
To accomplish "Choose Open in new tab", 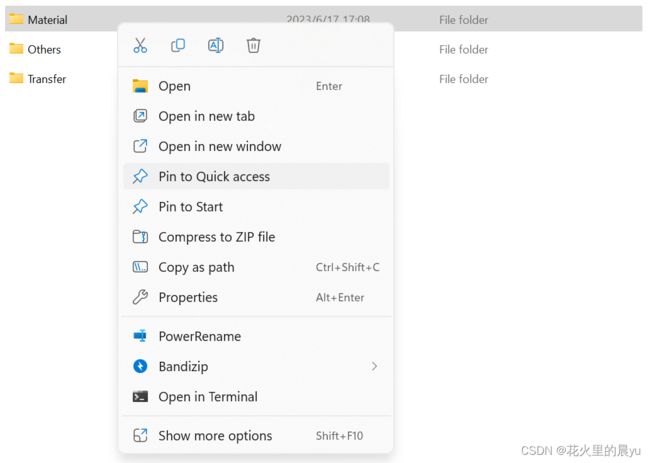I will tap(256, 116).
